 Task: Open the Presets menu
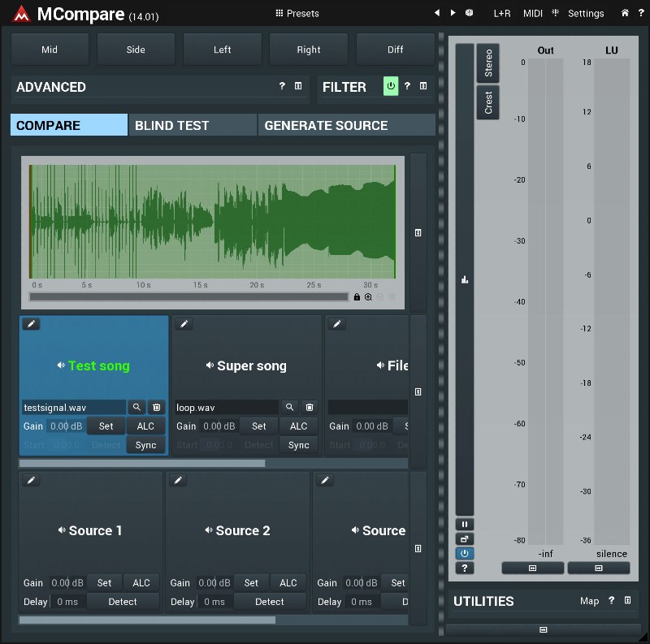pos(297,13)
